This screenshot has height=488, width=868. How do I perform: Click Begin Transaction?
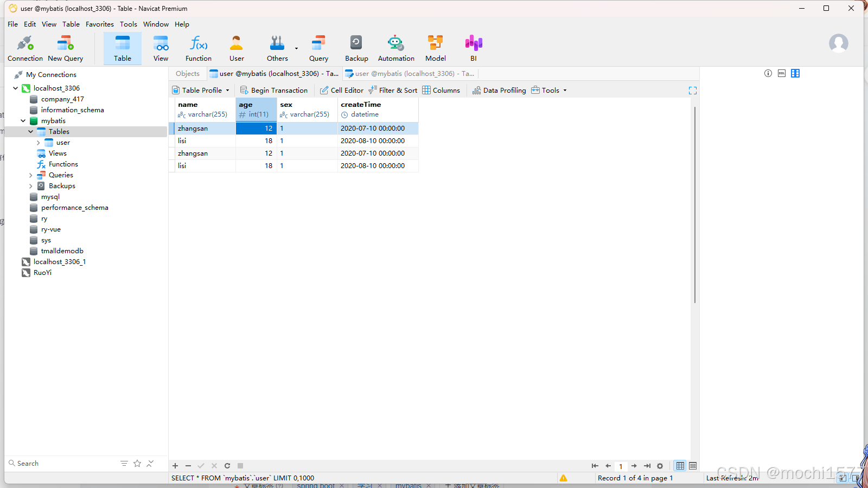pyautogui.click(x=274, y=90)
